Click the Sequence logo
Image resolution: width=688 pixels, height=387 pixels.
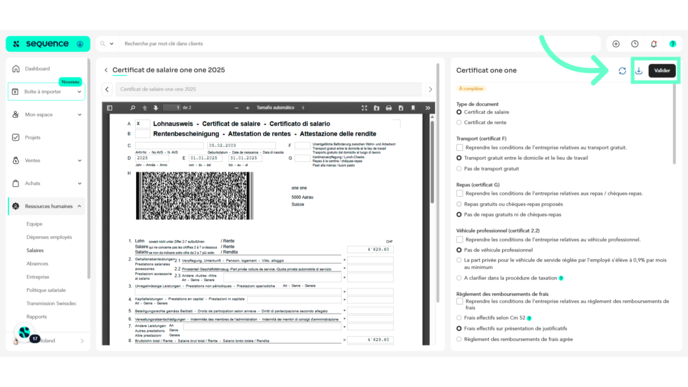point(47,44)
